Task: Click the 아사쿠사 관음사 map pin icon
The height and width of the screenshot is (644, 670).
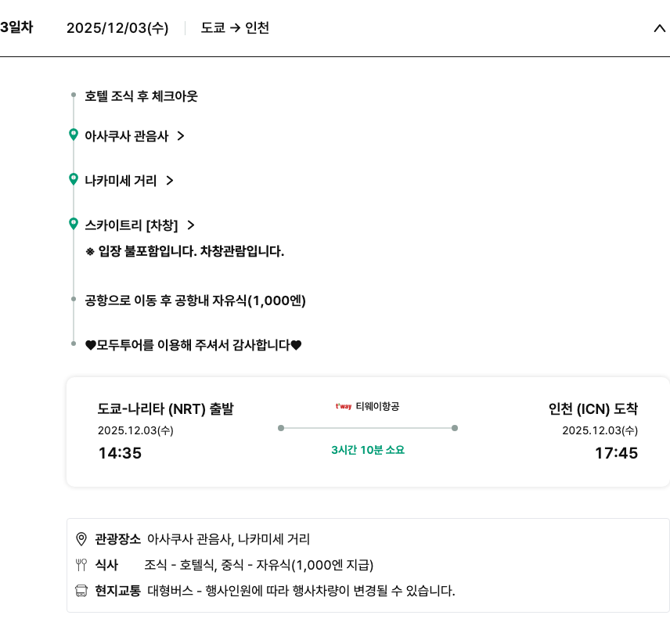Action: tap(74, 135)
